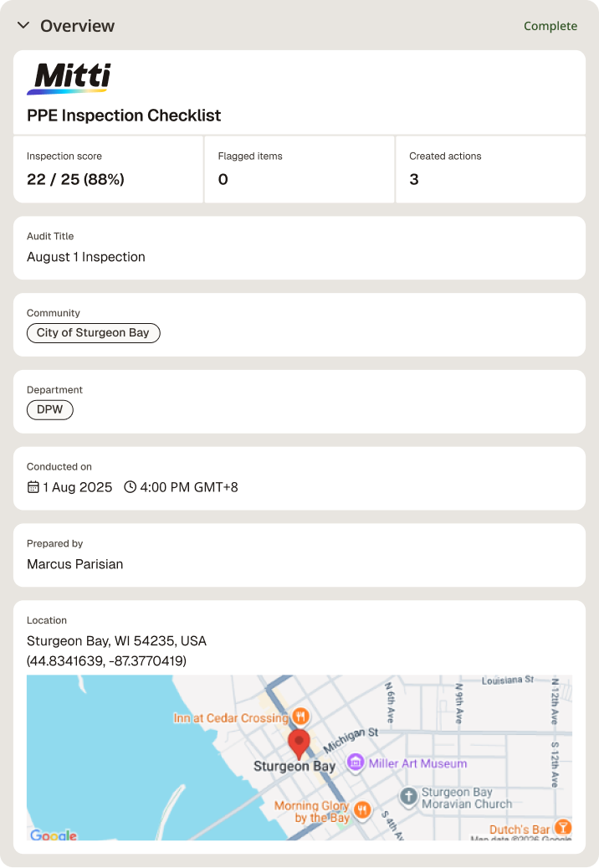Open the Flagged items card
599x868 pixels.
(299, 169)
